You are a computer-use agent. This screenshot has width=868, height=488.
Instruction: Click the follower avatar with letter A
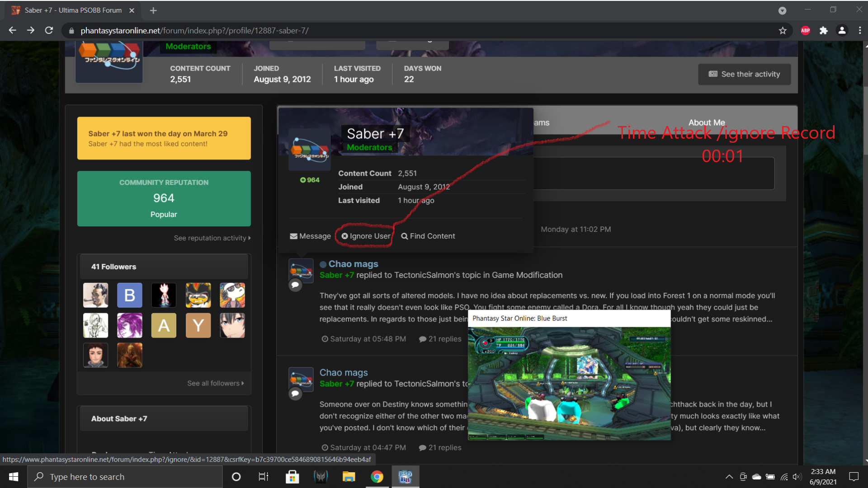point(164,325)
